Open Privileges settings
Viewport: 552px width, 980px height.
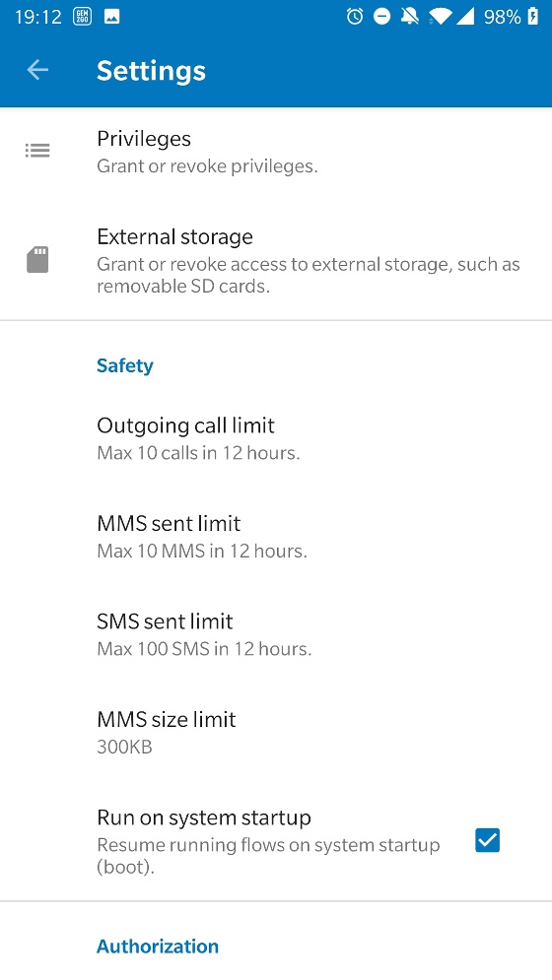point(276,152)
